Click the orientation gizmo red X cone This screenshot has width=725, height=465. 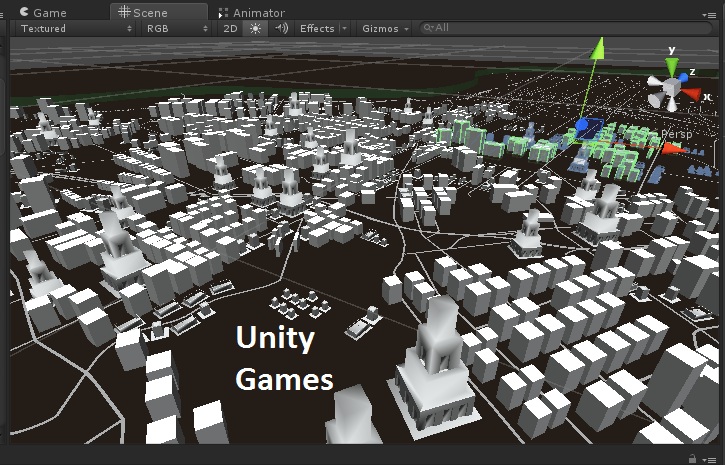coord(692,94)
